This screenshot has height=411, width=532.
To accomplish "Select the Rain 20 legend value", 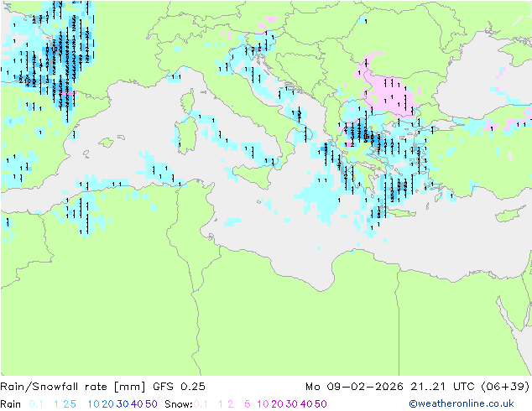I will (x=107, y=404).
